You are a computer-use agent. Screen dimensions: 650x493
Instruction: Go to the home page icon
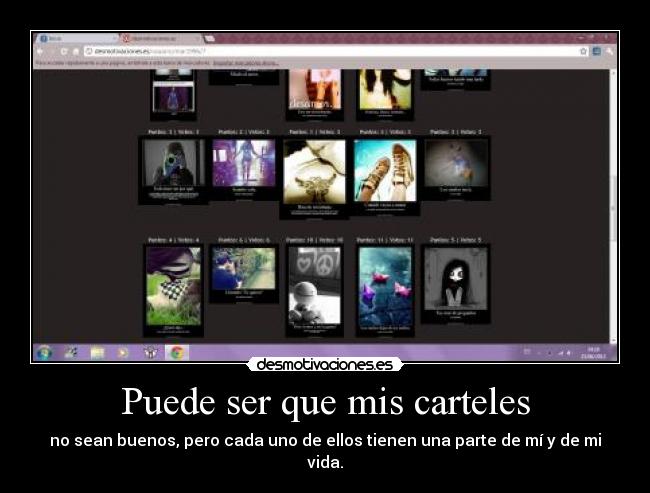point(76,51)
